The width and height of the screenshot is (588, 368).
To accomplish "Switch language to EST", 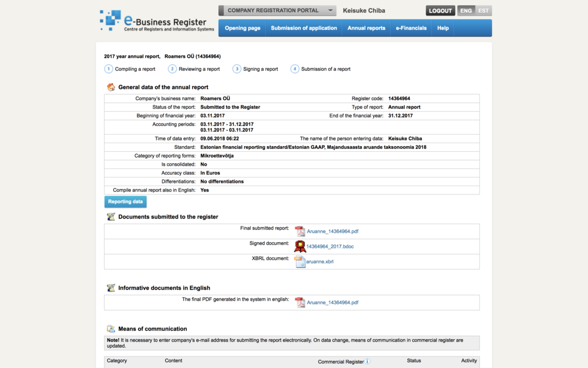I will (483, 10).
